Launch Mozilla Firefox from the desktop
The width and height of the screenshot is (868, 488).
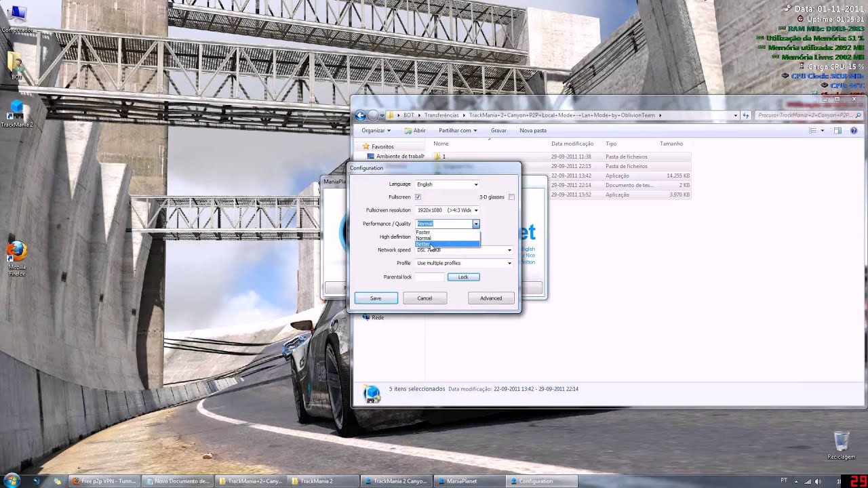tap(16, 258)
